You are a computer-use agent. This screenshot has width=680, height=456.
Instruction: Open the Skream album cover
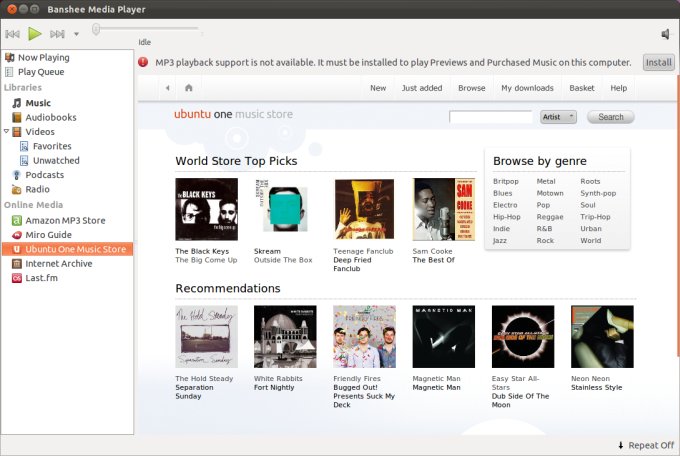click(283, 208)
